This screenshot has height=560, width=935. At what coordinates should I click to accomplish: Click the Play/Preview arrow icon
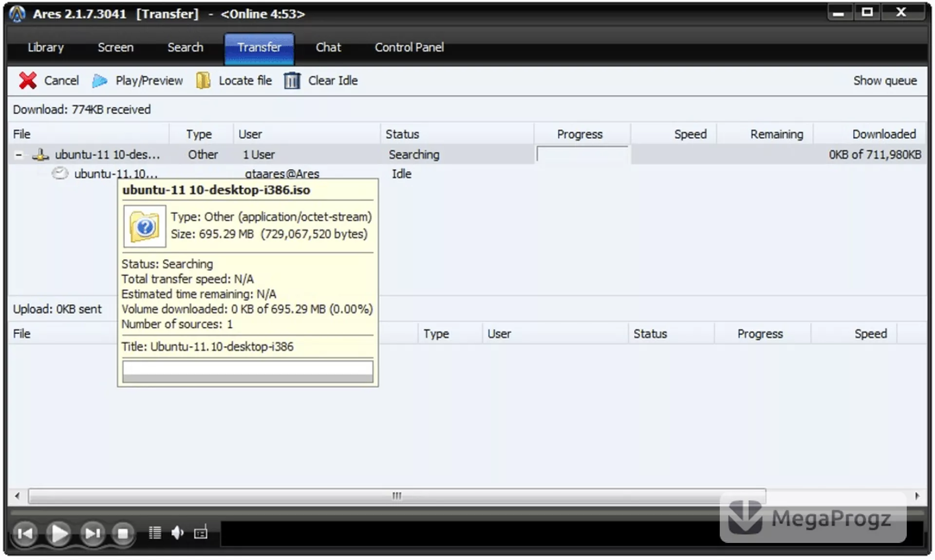point(100,80)
